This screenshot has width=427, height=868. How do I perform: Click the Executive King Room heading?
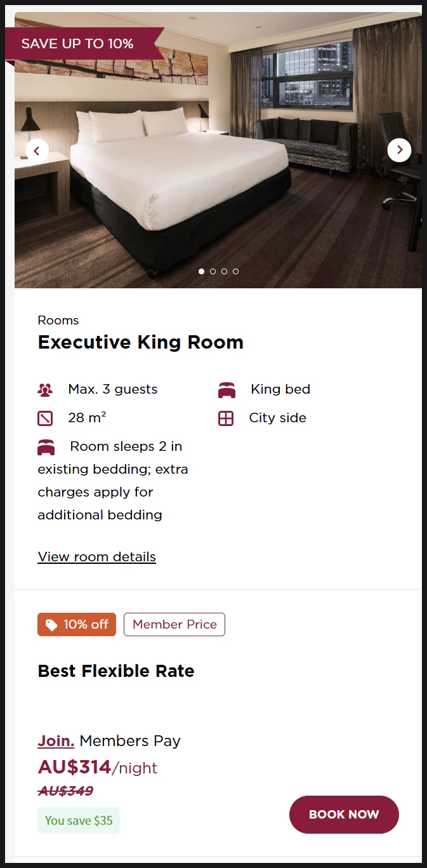(140, 342)
